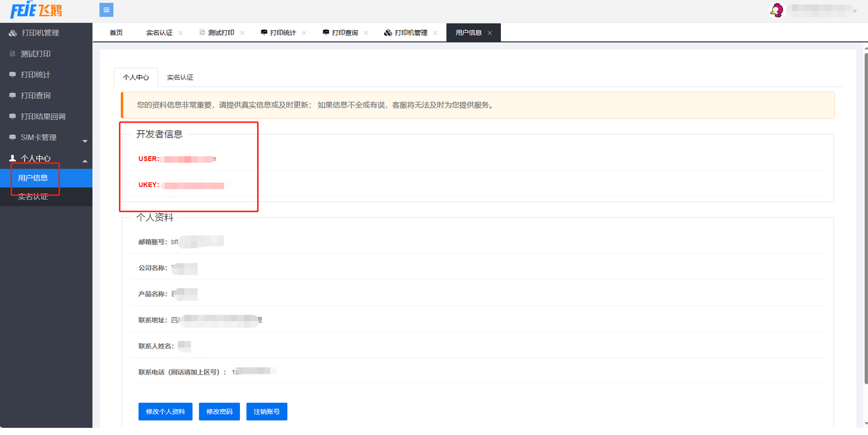Screen dimensions: 868x435
Task: Open 打印机管理 in the sidebar
Action: (40, 33)
